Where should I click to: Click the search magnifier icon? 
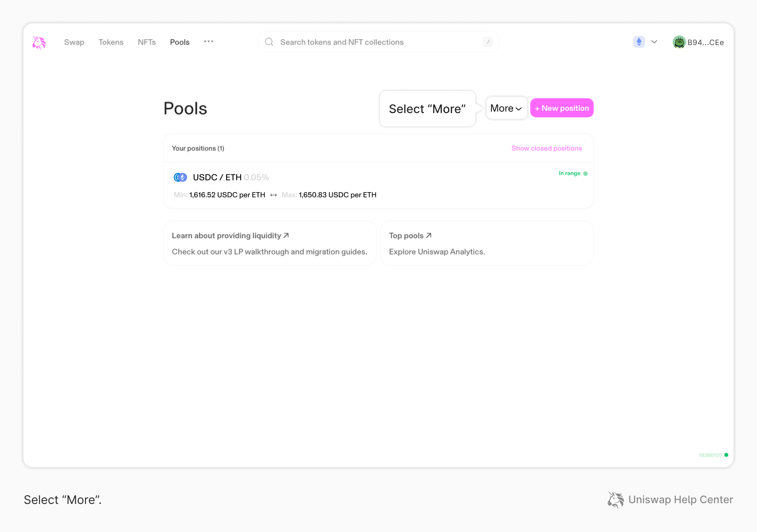coord(269,42)
